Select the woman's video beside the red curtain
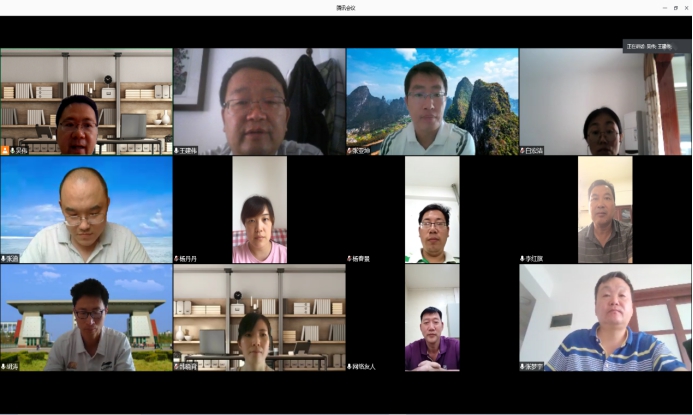This screenshot has width=693, height=415. 605,100
